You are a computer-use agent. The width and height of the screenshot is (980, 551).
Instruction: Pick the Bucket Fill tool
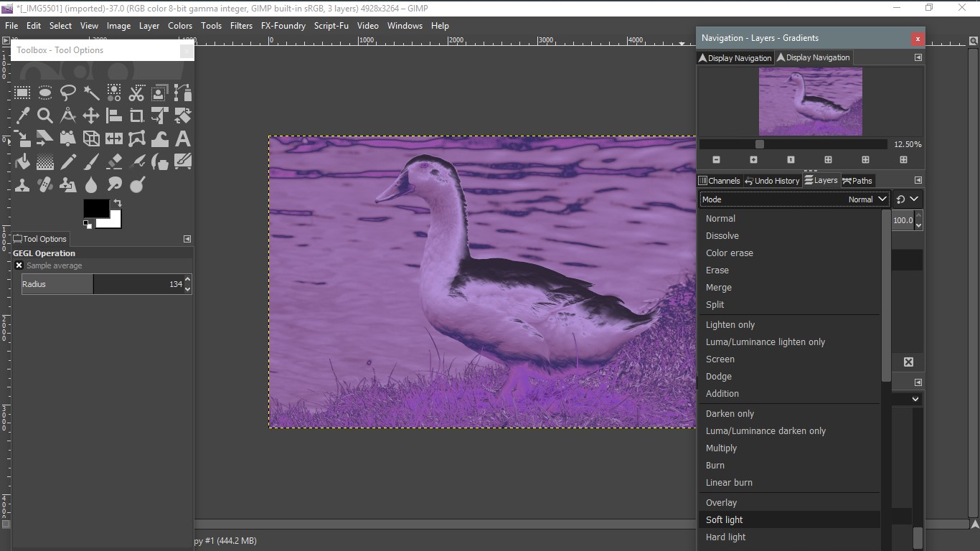point(22,161)
